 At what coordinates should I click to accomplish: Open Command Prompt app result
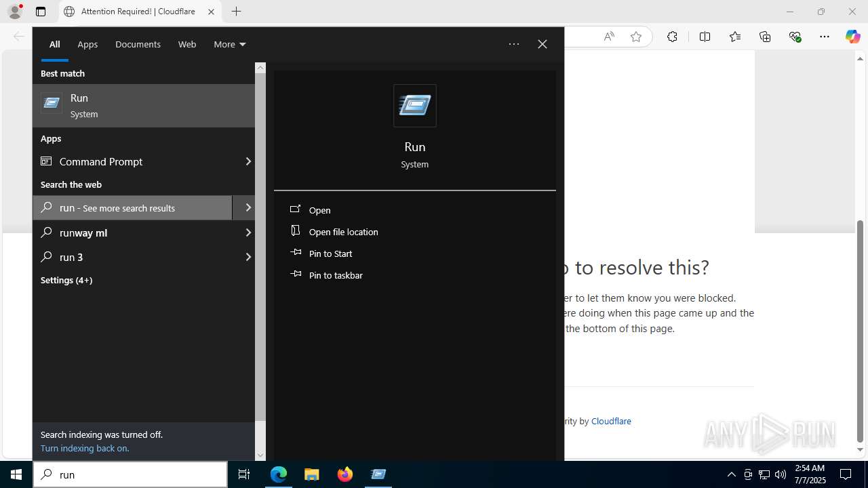136,161
